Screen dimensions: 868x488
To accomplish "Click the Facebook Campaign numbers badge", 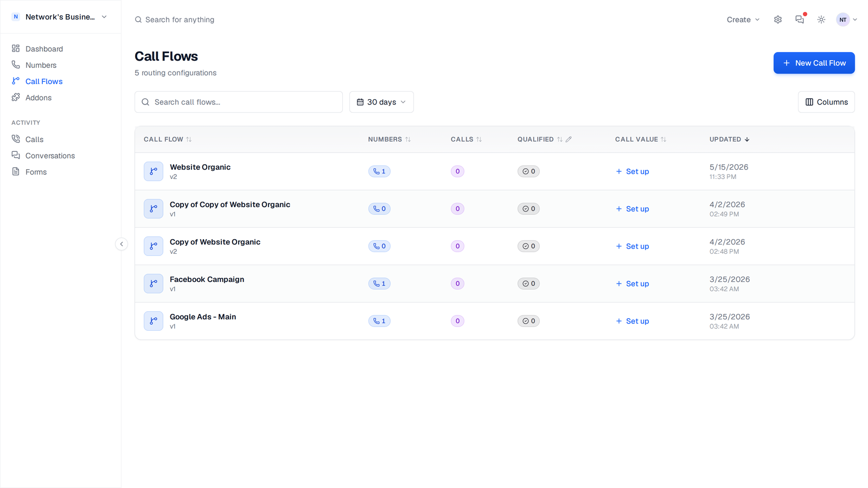I will pos(379,284).
